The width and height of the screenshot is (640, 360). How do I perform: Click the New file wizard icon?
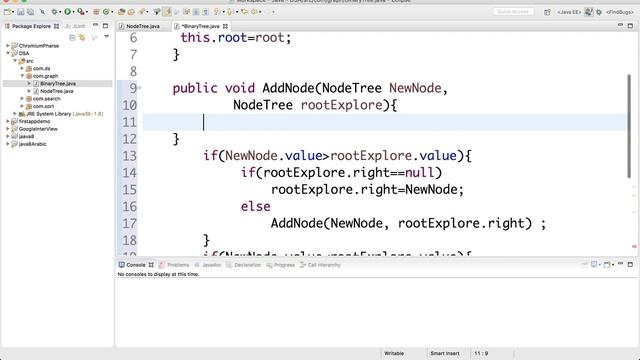click(7, 12)
